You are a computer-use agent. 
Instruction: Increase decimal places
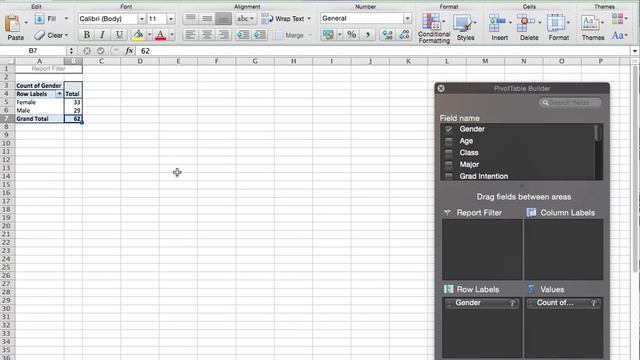(387, 35)
